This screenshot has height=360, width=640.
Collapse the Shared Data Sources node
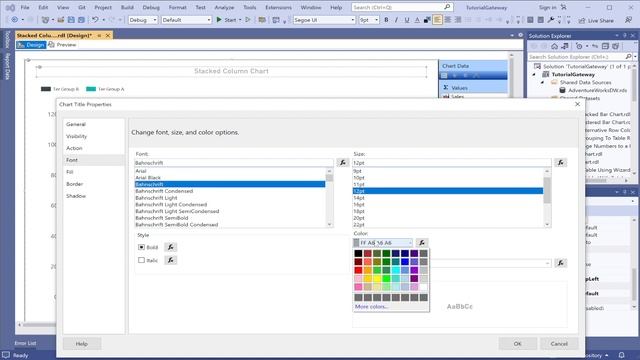(x=542, y=82)
